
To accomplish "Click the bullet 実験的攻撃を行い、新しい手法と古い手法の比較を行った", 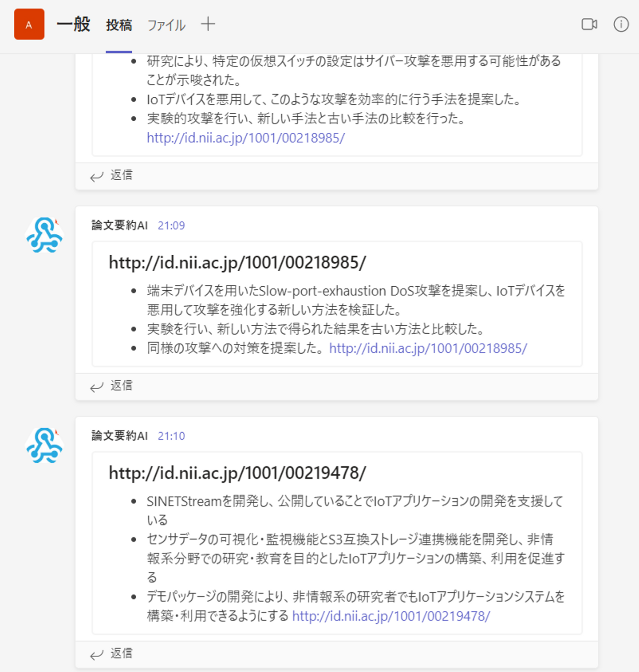I will (x=306, y=119).
